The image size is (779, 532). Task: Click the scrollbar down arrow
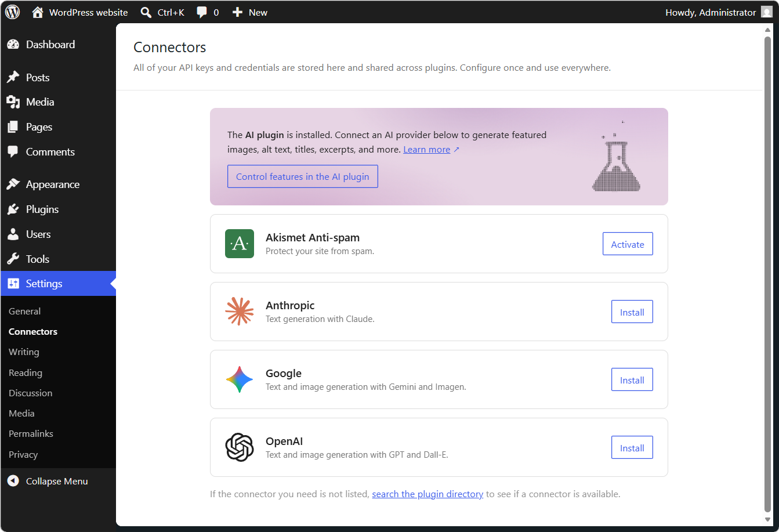coord(767,520)
